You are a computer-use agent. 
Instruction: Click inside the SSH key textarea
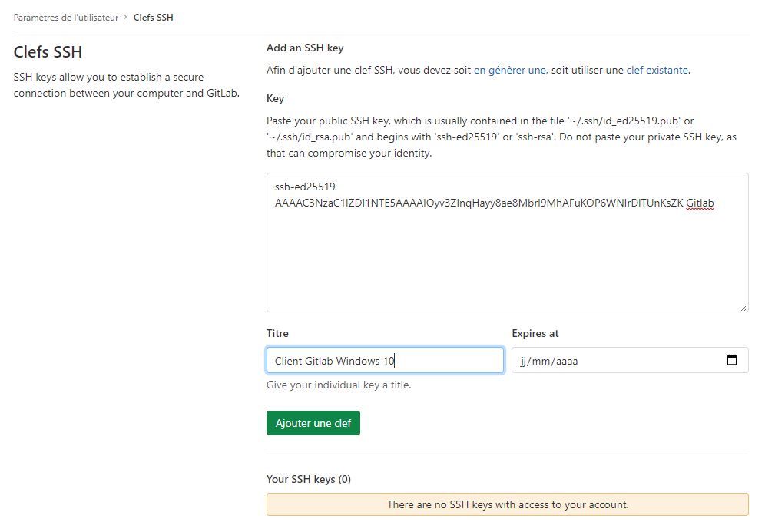(507, 253)
